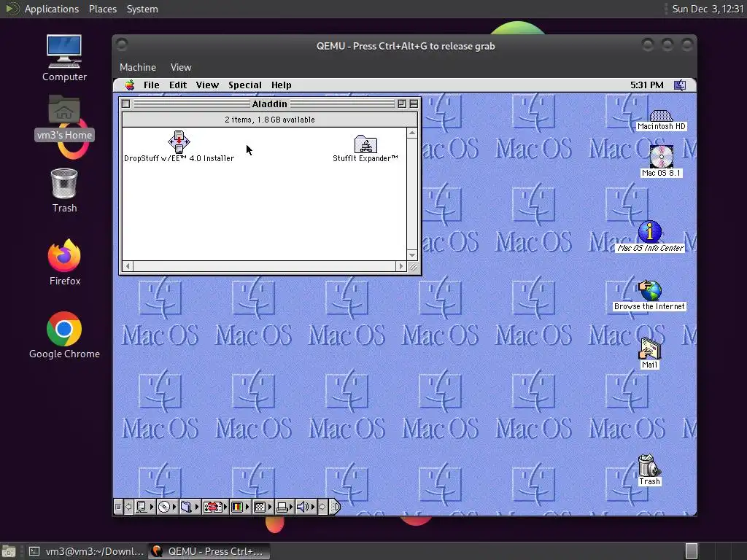
Task: Expand Printer Selector popup arrow
Action: (291, 507)
